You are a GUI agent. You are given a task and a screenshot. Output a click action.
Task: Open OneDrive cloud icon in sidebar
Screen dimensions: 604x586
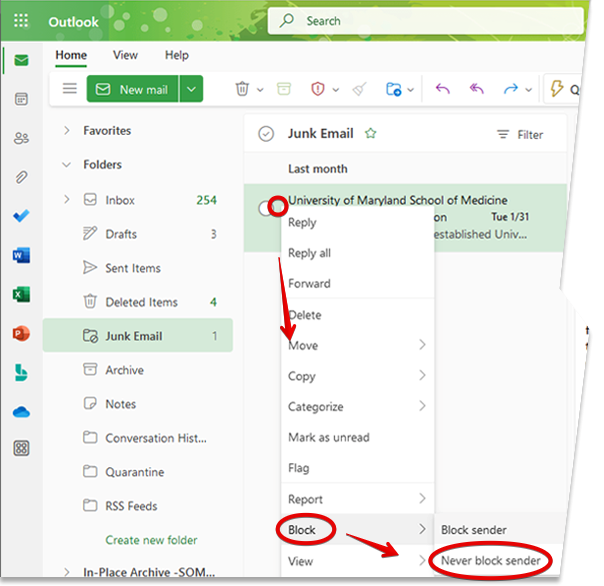(21, 411)
